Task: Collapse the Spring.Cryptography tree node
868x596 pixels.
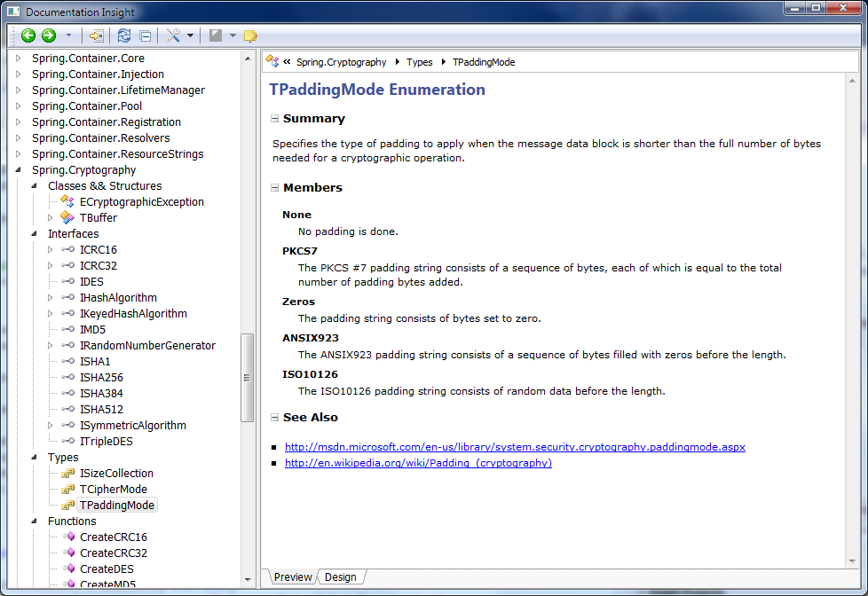Action: [x=19, y=170]
